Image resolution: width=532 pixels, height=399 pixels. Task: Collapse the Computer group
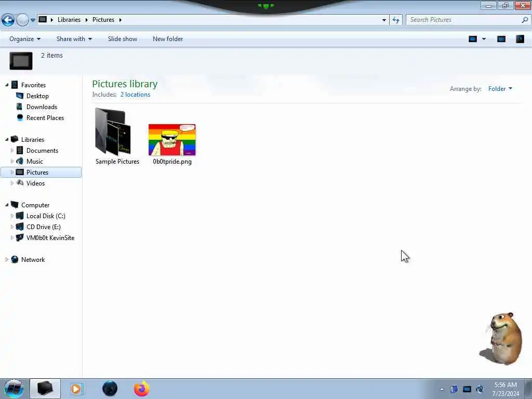[7, 205]
